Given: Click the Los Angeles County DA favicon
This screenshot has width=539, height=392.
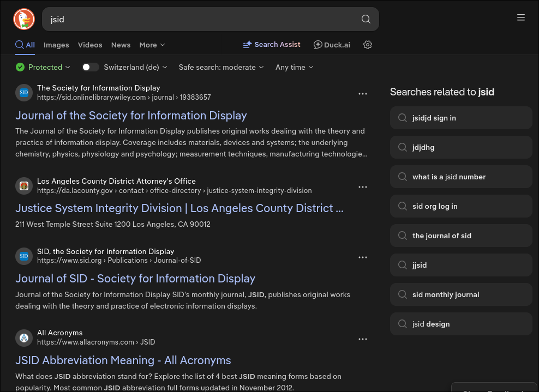Looking at the screenshot, I should pos(24,186).
